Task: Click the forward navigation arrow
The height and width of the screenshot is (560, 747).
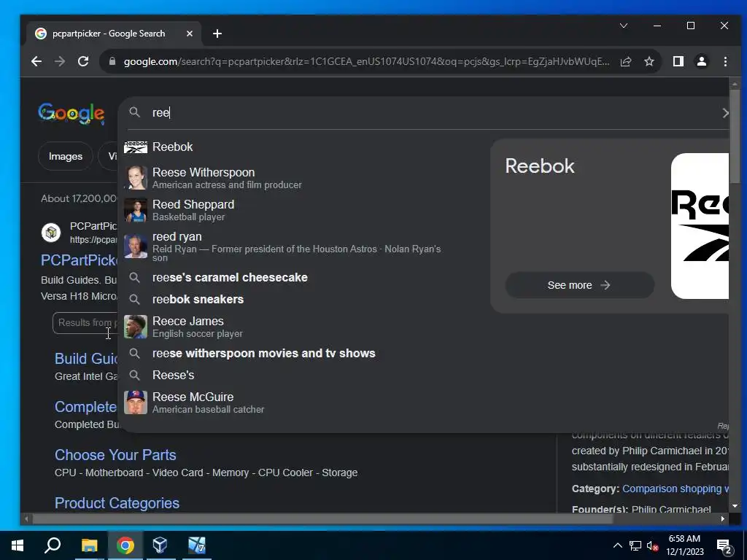Action: [60, 61]
